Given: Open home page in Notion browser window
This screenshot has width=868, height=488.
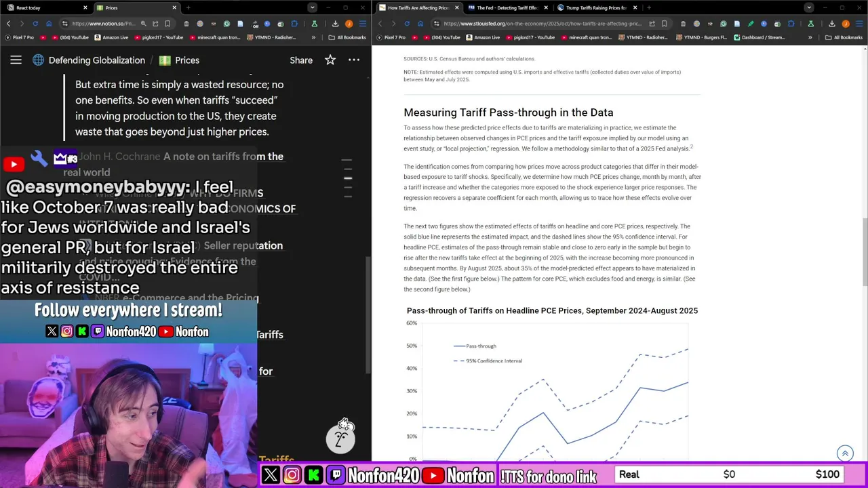Looking at the screenshot, I should click(x=49, y=23).
